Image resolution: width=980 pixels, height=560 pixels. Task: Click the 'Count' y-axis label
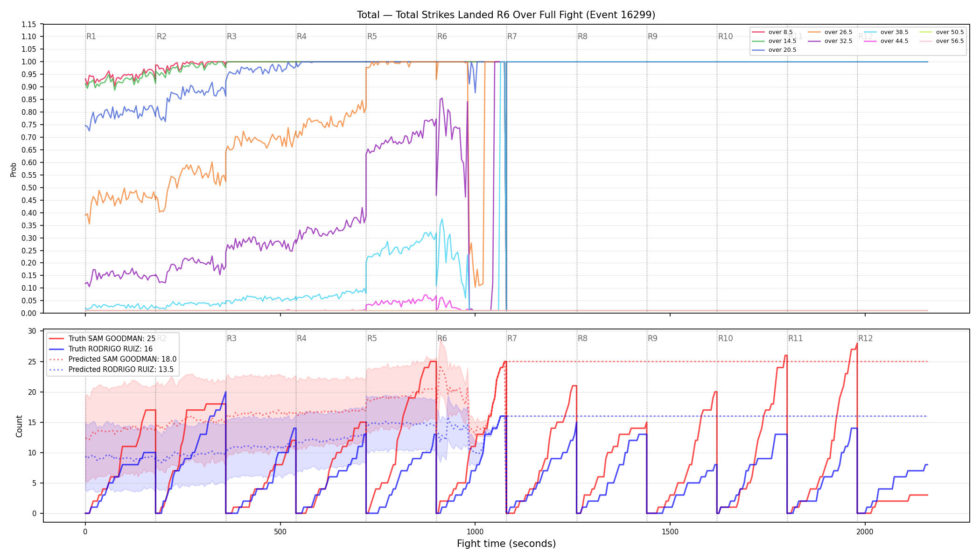pos(19,427)
